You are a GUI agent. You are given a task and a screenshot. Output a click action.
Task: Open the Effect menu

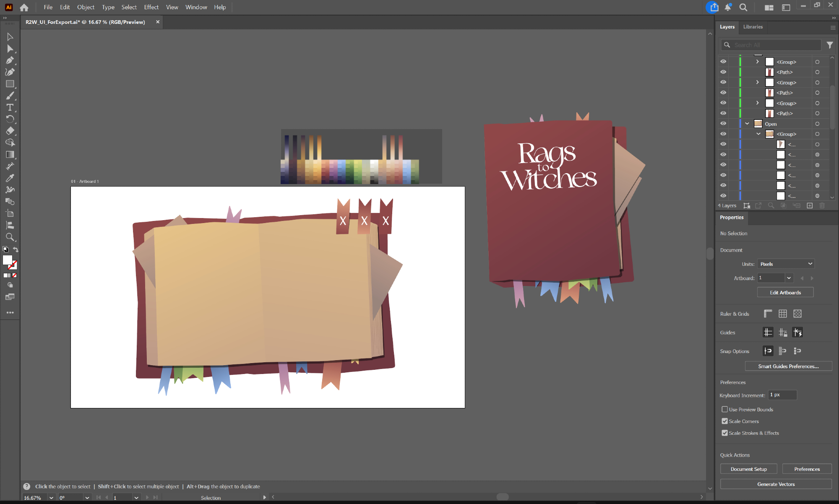151,7
